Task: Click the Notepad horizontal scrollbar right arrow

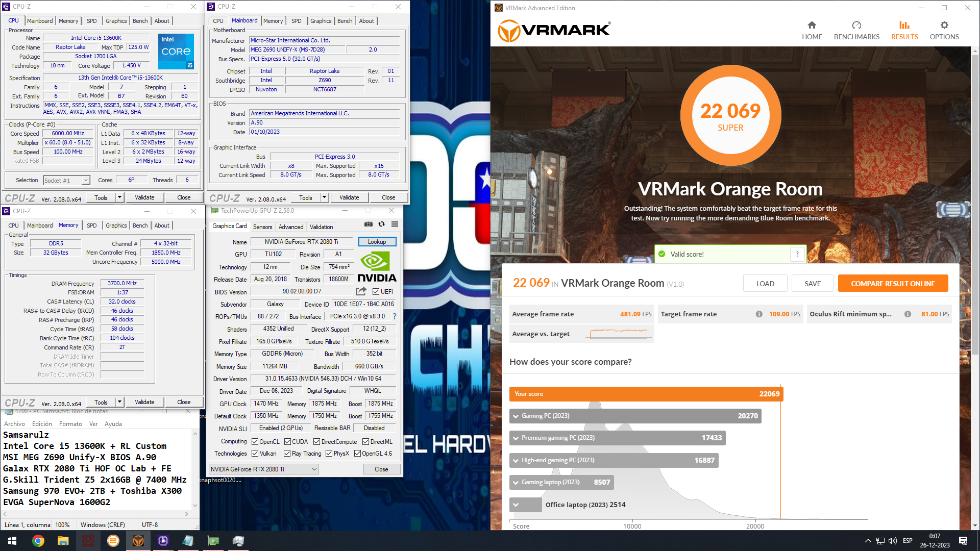Action: [x=186, y=514]
